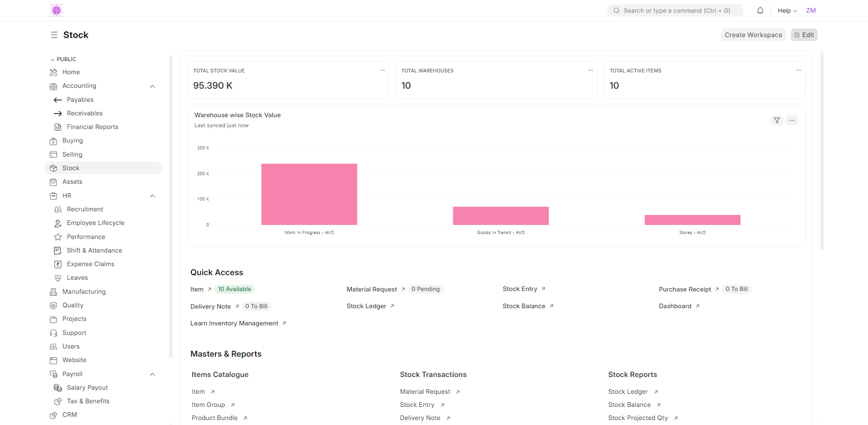The image size is (868, 425).
Task: Click the 10 Available badge
Action: tap(234, 289)
